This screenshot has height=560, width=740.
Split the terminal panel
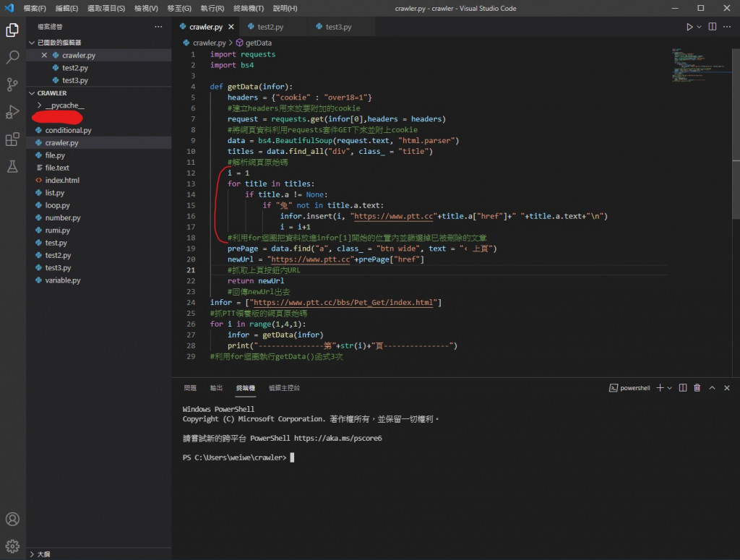pos(682,388)
